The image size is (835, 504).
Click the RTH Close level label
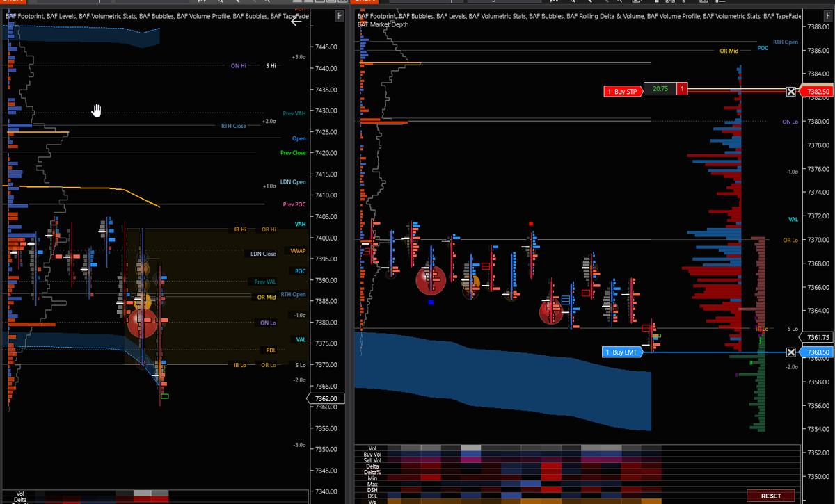click(234, 126)
